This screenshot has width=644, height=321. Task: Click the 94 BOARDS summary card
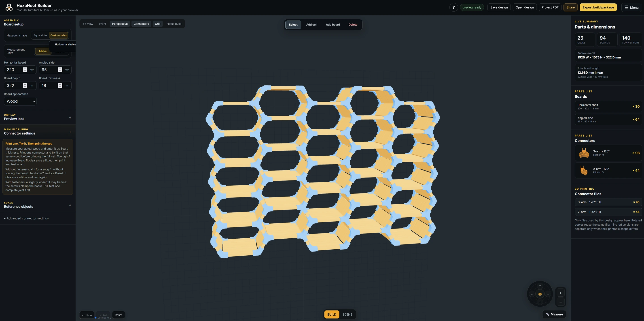pyautogui.click(x=607, y=40)
